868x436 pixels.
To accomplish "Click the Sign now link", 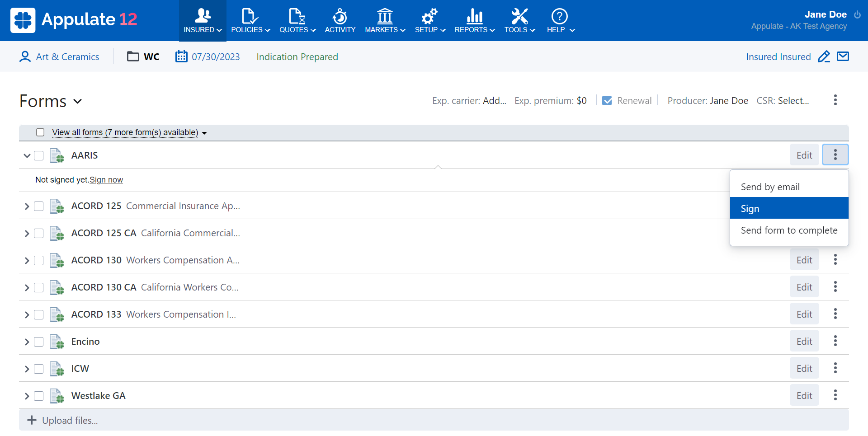I will coord(106,180).
